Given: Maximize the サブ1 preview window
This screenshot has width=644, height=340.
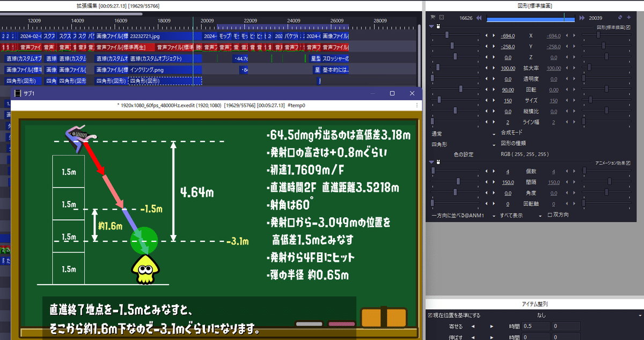Looking at the screenshot, I should [x=392, y=93].
